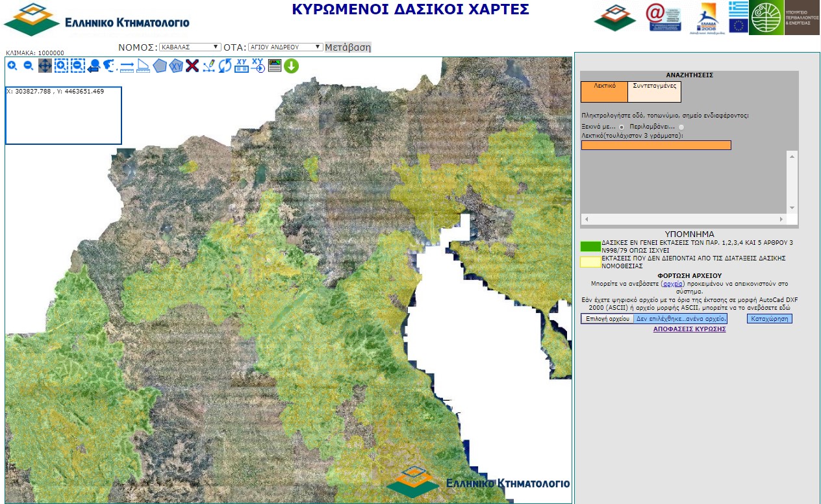821x504 pixels.
Task: Open the ΟΤΑ dropdown showing ΑΓΙΟΥ ΑΝΔΡΕΟΥ
Action: (285, 47)
